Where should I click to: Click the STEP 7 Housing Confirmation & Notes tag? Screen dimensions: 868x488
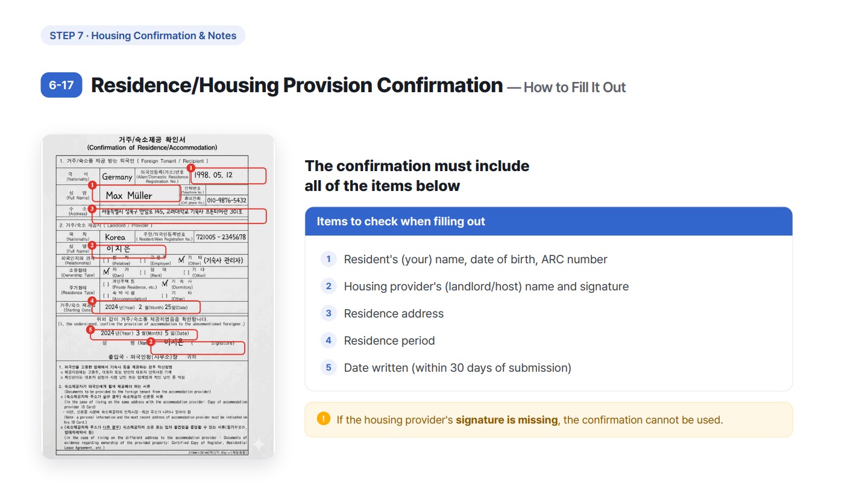point(143,36)
